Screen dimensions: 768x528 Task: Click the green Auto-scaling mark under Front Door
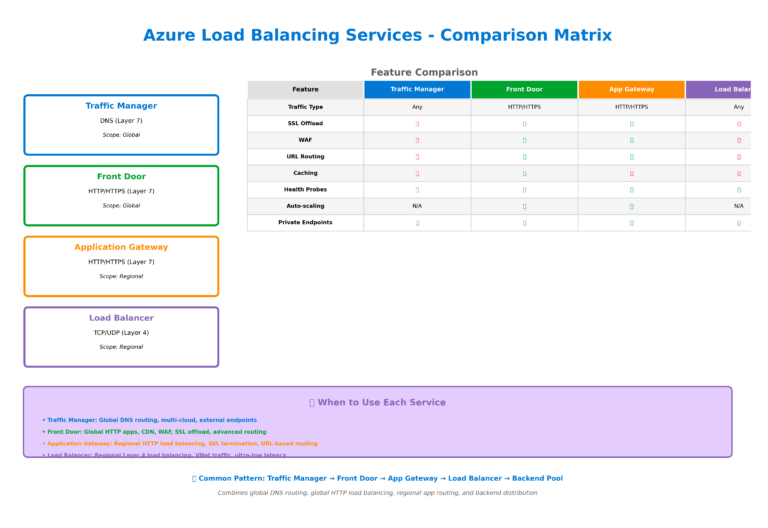(524, 206)
